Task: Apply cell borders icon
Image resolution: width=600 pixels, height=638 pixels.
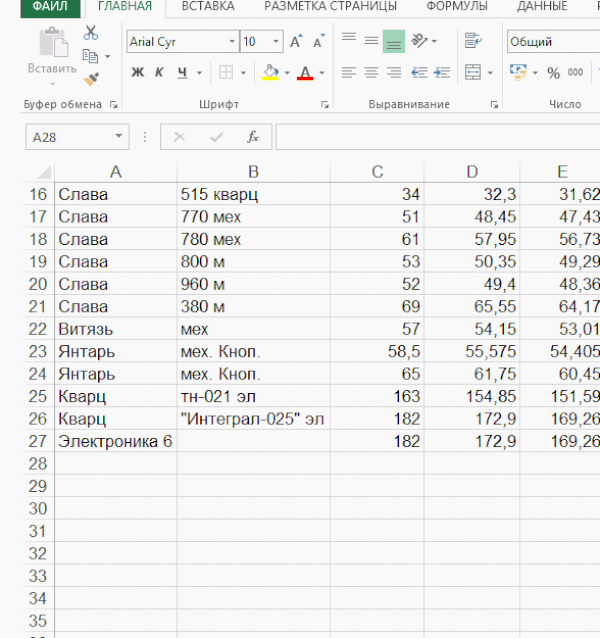Action: pyautogui.click(x=226, y=72)
